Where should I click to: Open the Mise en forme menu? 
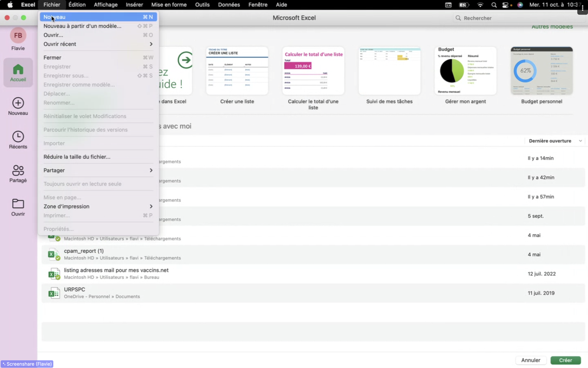(x=169, y=5)
